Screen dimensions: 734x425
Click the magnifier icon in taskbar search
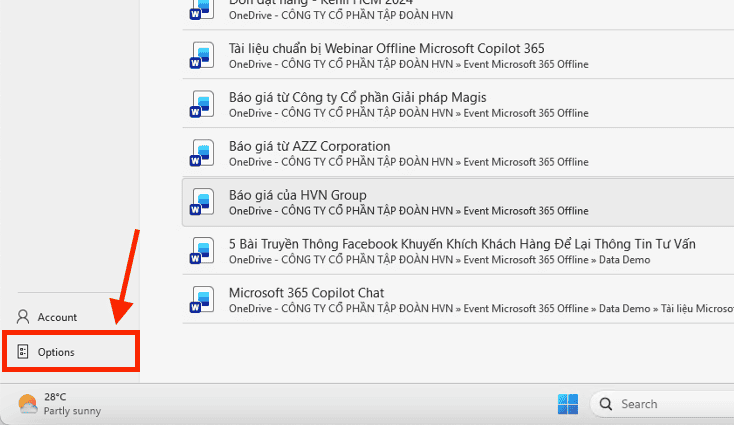pos(605,404)
